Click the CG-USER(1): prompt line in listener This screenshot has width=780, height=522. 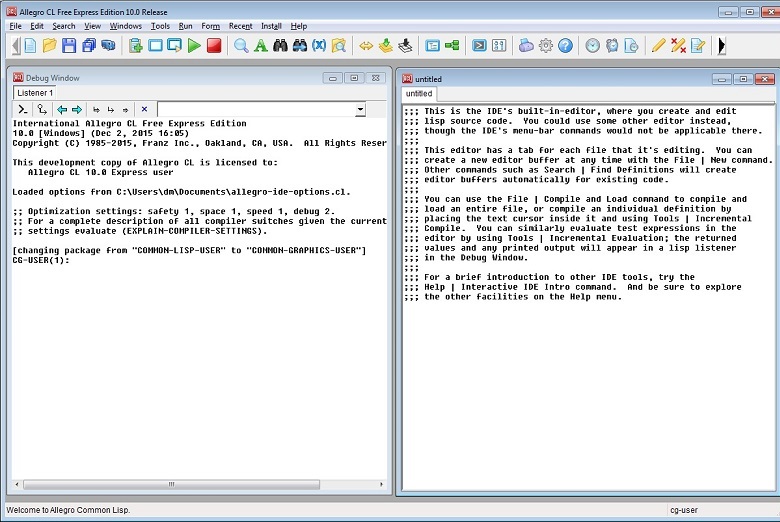(x=40, y=260)
